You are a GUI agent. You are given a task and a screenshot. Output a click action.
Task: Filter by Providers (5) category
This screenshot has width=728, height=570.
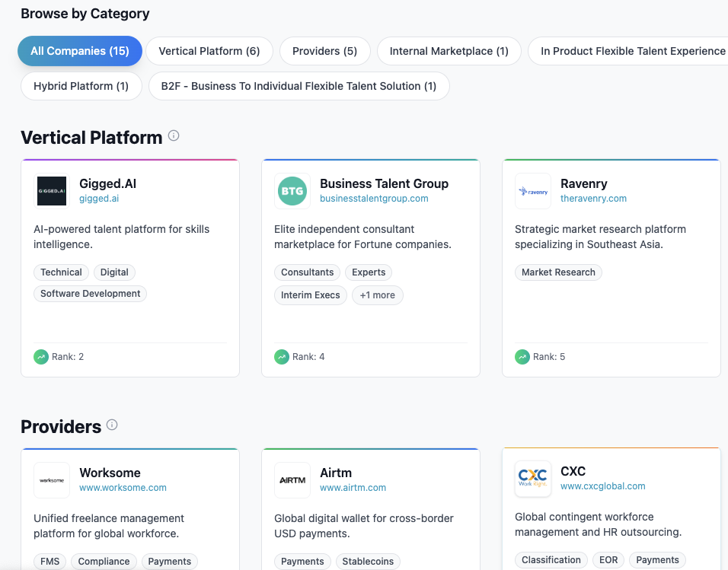[x=324, y=51]
